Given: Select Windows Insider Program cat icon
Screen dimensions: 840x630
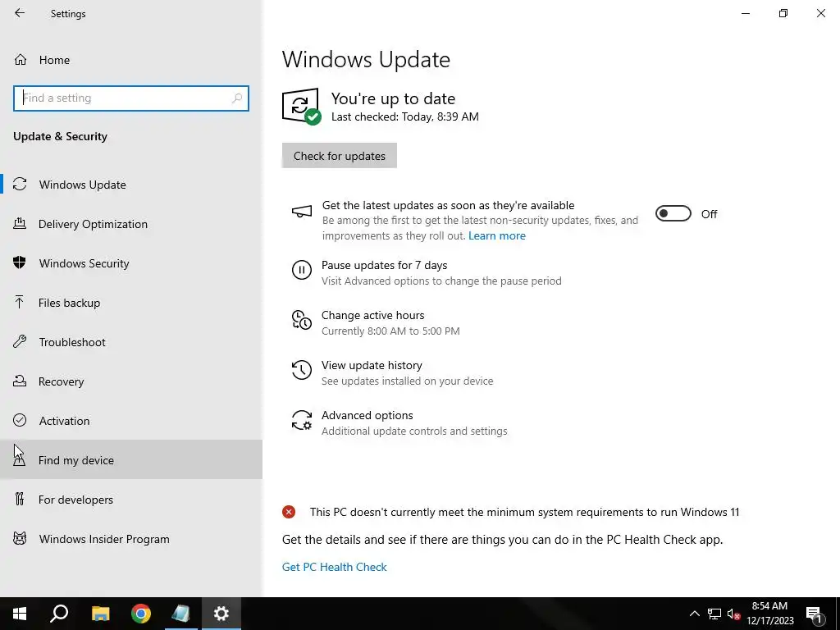Looking at the screenshot, I should point(20,538).
